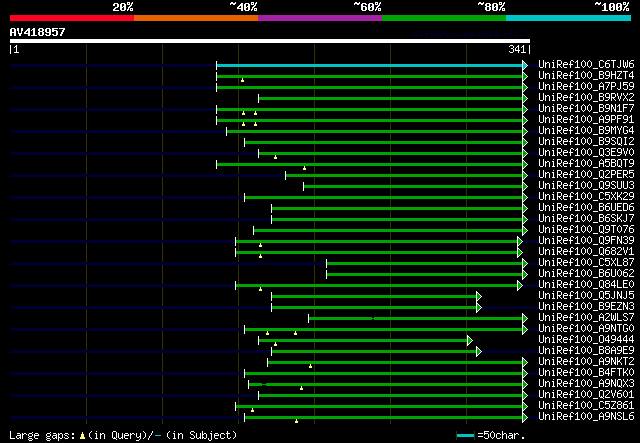Select the UniRef100_A7PJ59 label

[586, 87]
